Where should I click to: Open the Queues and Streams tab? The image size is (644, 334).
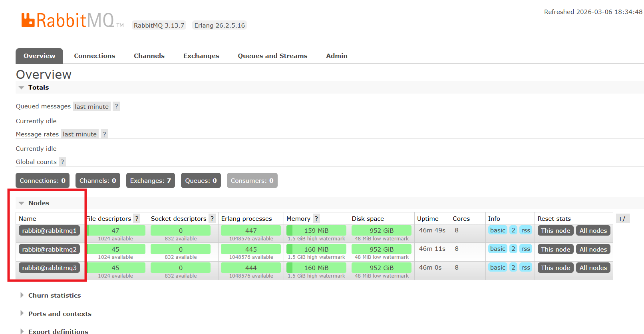tap(272, 56)
